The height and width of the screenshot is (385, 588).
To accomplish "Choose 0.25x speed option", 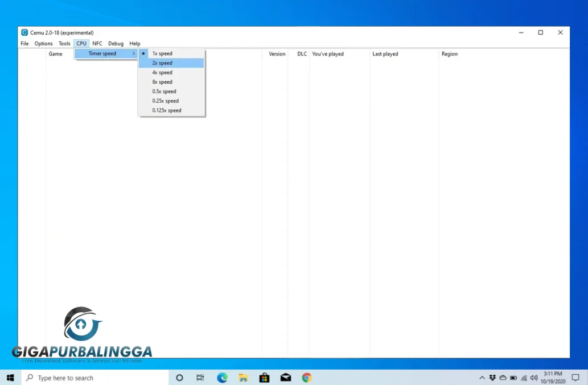I will 165,101.
